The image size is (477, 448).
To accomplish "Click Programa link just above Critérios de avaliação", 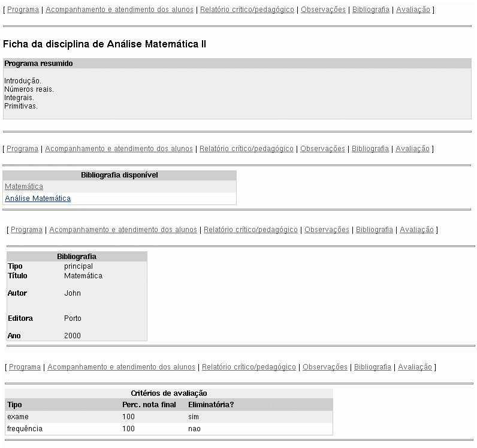I will pos(25,367).
